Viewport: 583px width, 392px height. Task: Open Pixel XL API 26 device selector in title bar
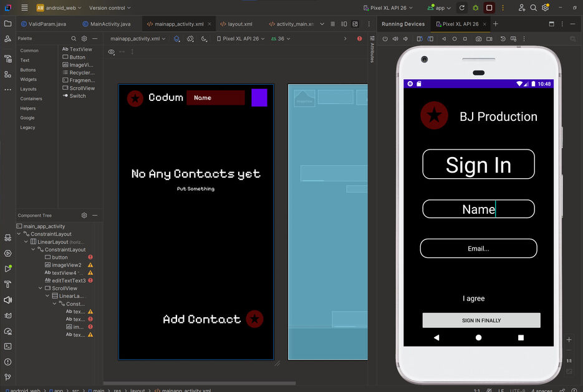(x=388, y=8)
